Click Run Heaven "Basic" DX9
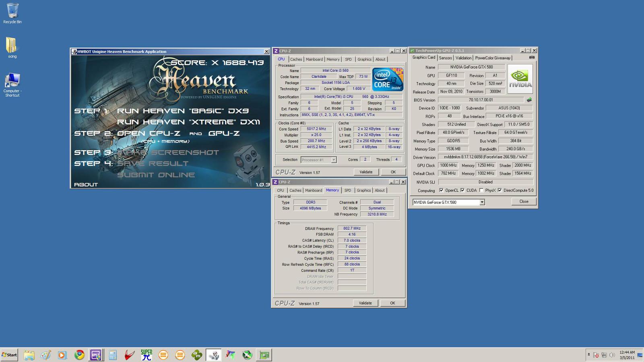 click(183, 111)
